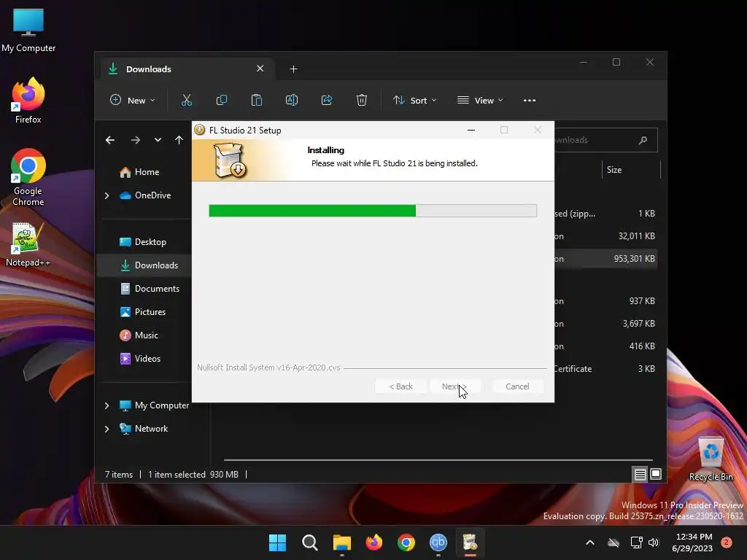Open My Computer desktop icon

(x=28, y=30)
